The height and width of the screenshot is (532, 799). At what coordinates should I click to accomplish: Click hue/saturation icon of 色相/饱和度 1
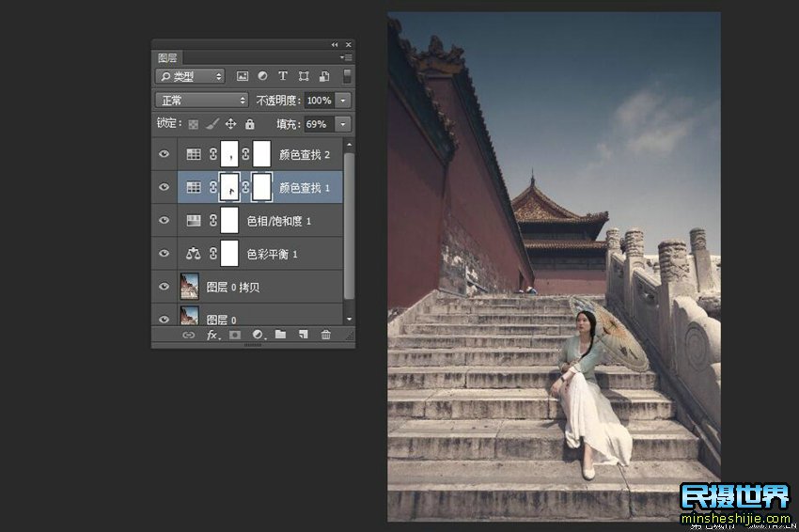194,220
